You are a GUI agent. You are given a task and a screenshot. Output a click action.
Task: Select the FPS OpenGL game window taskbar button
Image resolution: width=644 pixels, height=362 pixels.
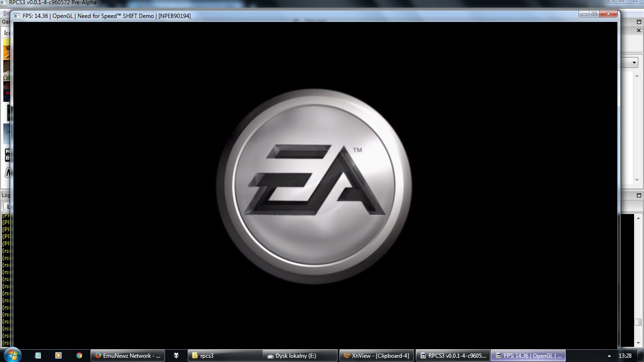tap(528, 355)
